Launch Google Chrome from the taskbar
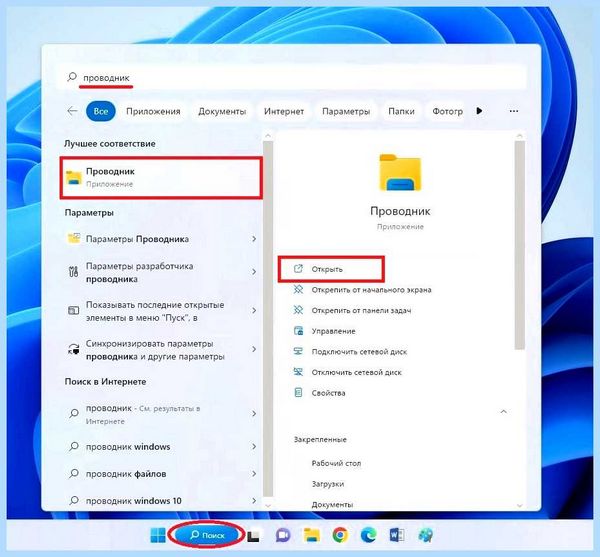Viewport: 600px width, 557px height. [x=340, y=535]
